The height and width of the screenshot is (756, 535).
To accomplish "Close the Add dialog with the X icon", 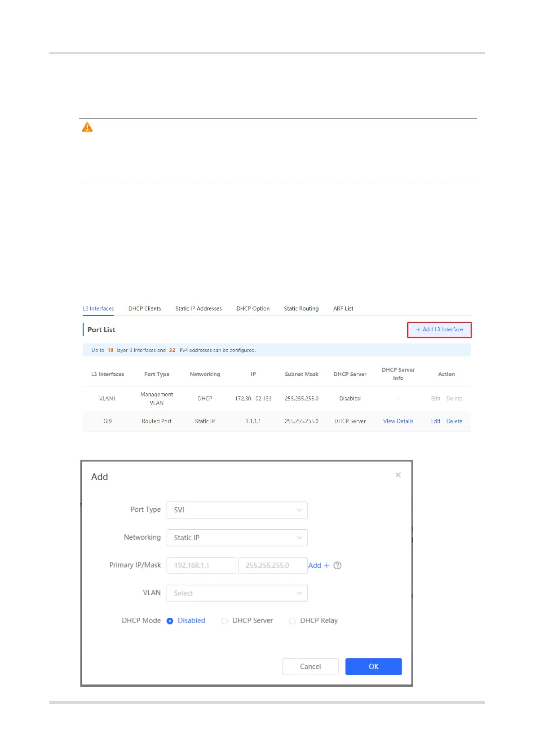I will (398, 475).
